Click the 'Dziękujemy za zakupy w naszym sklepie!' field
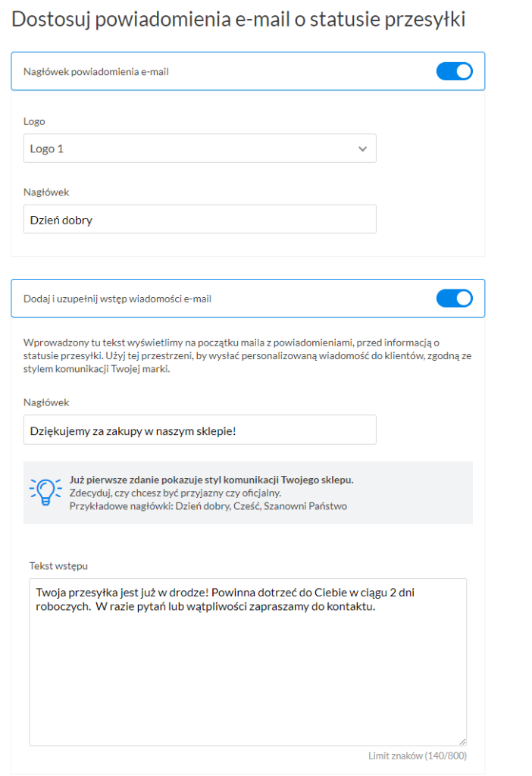This screenshot has height=776, width=532. (x=199, y=430)
